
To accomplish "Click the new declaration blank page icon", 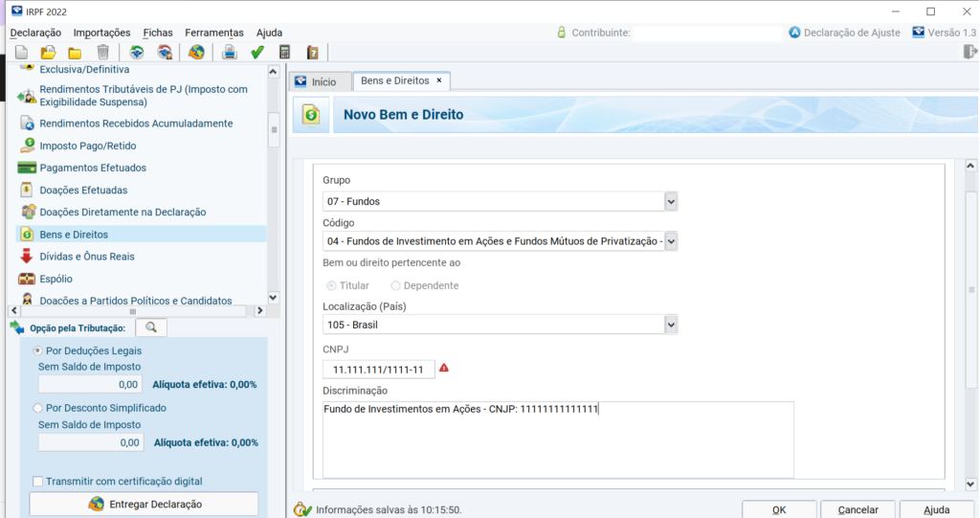I will coord(21,53).
